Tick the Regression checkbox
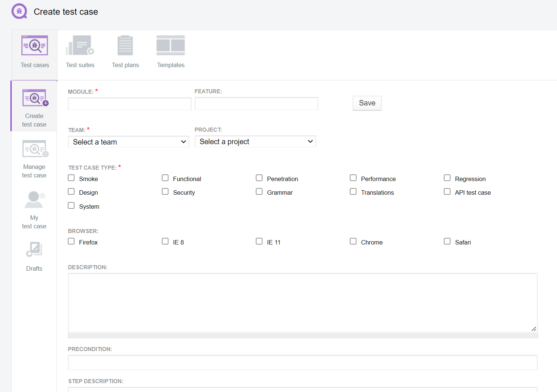557x392 pixels. pos(447,178)
